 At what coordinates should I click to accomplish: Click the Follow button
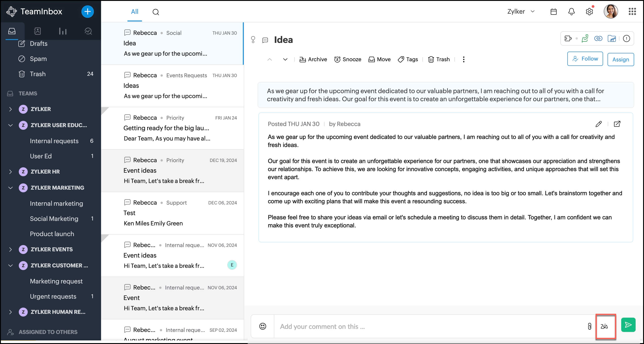coord(585,59)
